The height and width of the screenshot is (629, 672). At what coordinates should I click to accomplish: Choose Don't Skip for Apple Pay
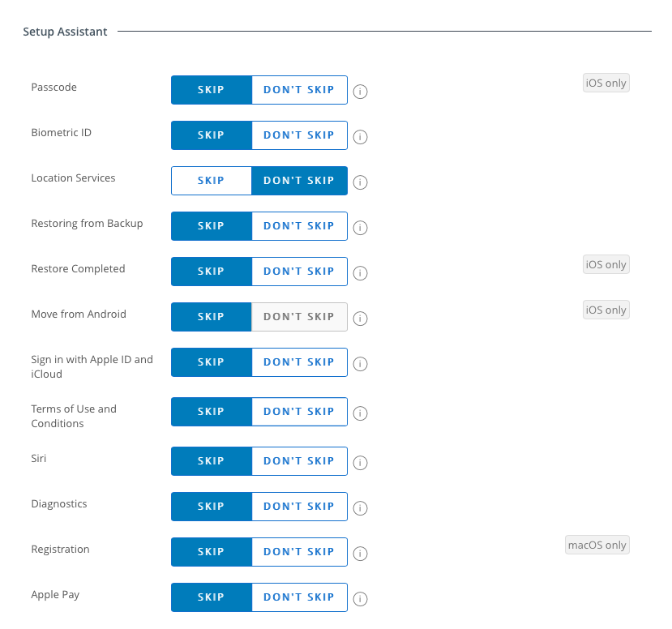pos(299,597)
